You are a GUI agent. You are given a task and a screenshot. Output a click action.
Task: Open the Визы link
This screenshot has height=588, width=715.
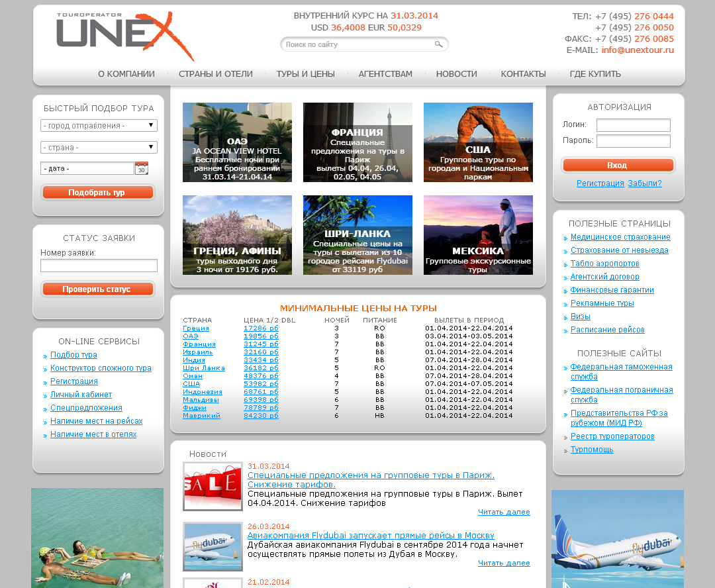point(580,316)
